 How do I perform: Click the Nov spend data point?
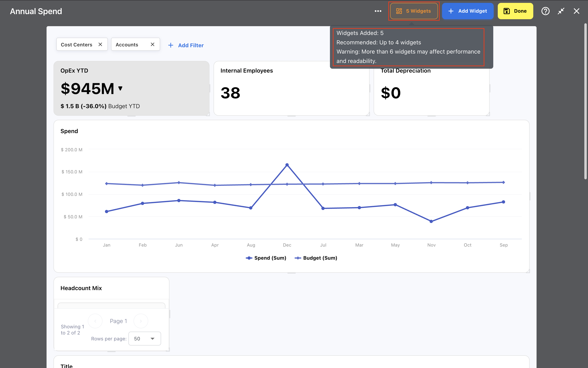click(x=431, y=221)
